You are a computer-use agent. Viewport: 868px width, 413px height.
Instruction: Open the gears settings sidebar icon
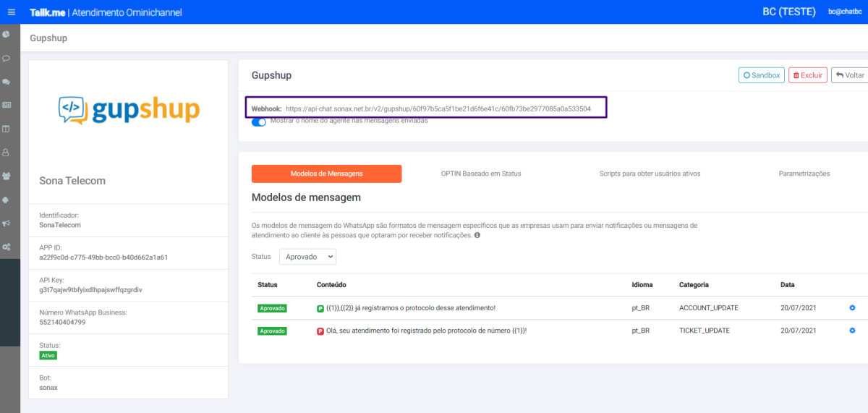(7, 247)
